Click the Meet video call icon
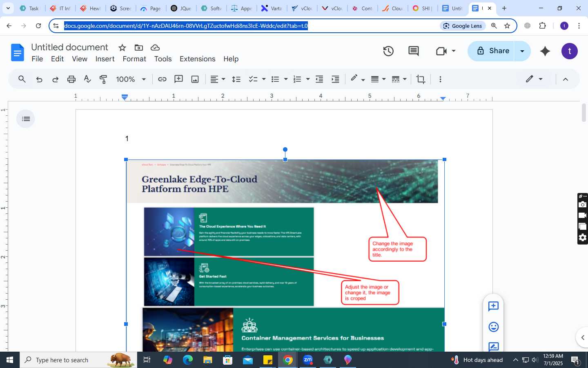The image size is (588, 368). 441,51
